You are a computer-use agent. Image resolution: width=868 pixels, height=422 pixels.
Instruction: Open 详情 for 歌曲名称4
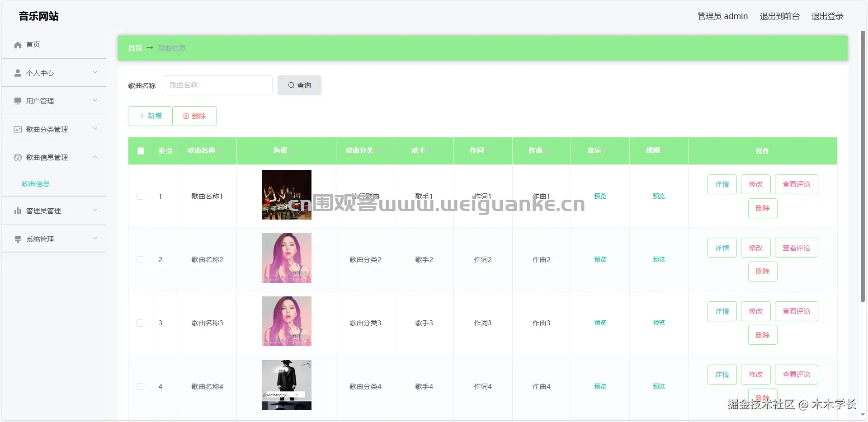722,375
